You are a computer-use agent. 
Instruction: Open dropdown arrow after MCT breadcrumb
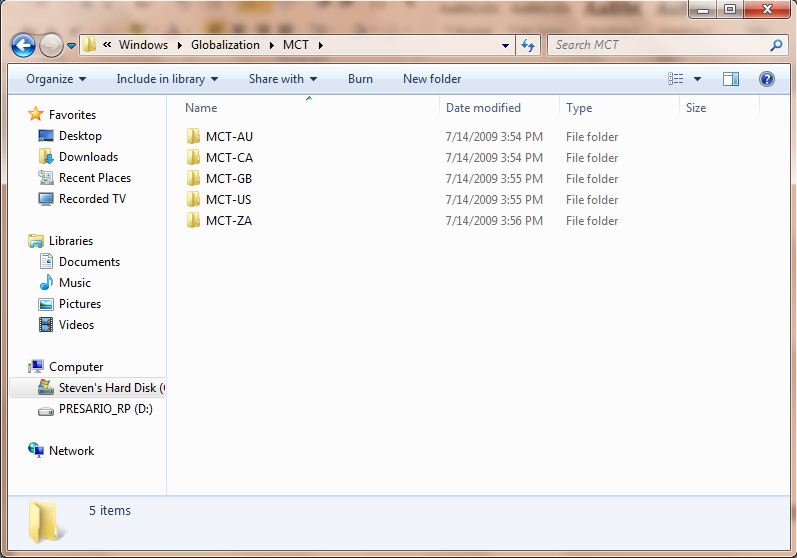point(321,45)
